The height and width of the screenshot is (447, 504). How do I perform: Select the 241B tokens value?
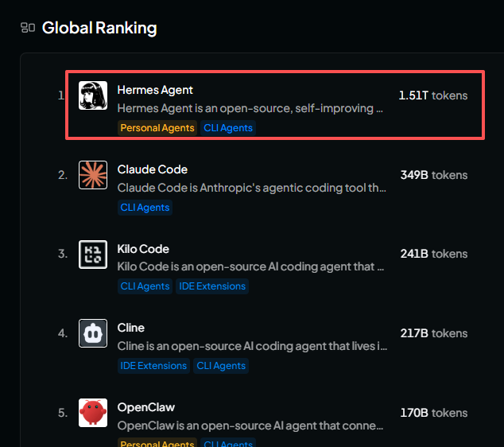point(434,254)
